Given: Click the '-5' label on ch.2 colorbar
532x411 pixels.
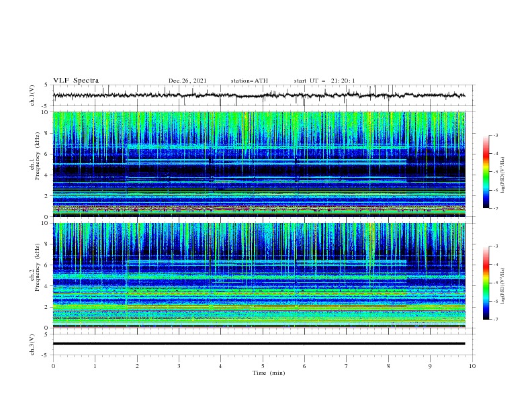Looking at the screenshot, I should 496,283.
